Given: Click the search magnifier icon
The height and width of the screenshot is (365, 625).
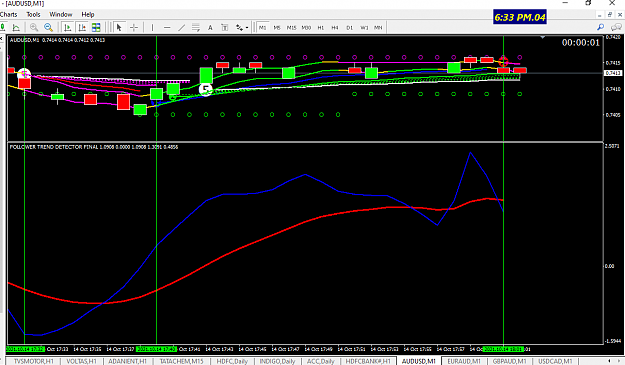Looking at the screenshot, I should tap(600, 27).
